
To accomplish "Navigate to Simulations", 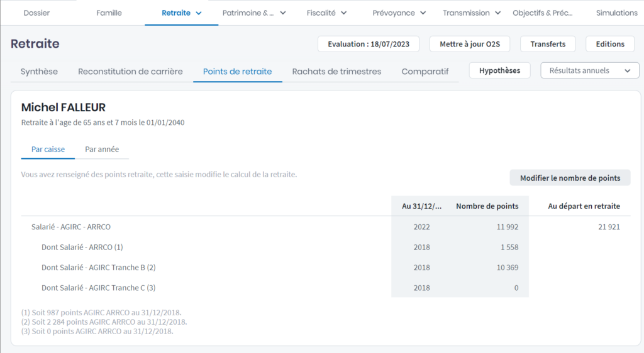I will (x=616, y=13).
